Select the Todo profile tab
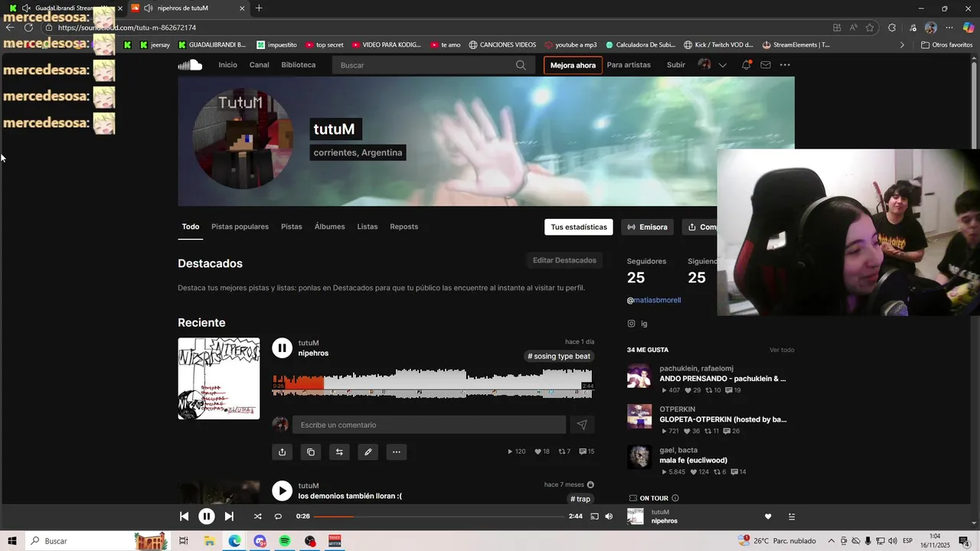Screen dimensions: 980x551 pyautogui.click(x=191, y=227)
